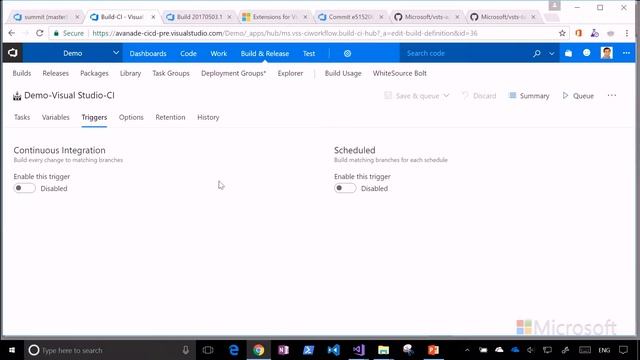Go to the Packages page
Screen dimensions: 640x360
(x=94, y=73)
